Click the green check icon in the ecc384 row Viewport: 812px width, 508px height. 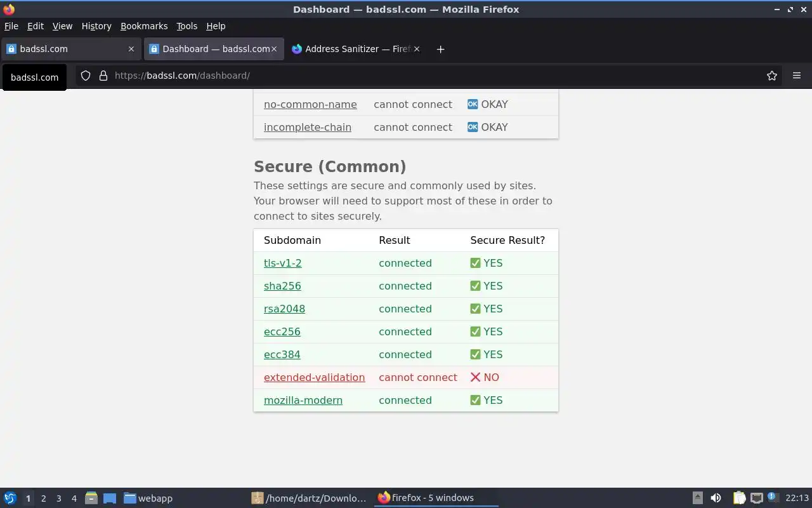point(475,354)
